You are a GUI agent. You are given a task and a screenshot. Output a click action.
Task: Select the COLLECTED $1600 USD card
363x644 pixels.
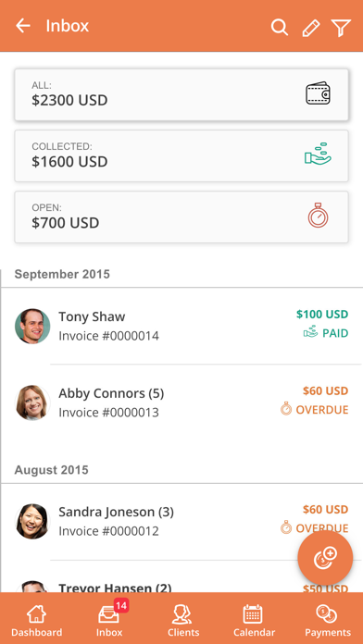[x=181, y=155]
